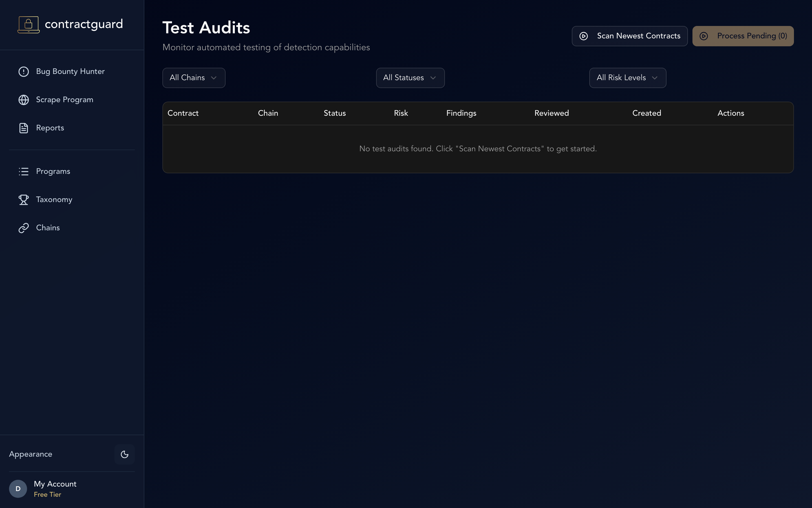Click the Appearance label
The height and width of the screenshot is (508, 812).
tap(30, 454)
